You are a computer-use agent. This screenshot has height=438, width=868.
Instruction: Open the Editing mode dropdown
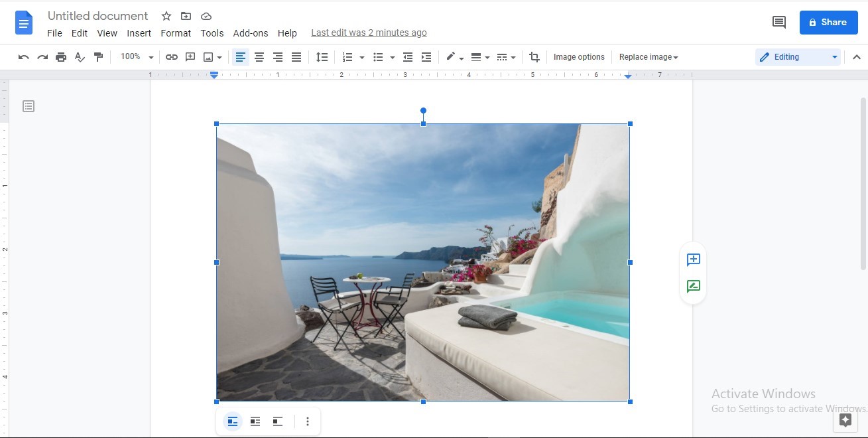pyautogui.click(x=798, y=57)
